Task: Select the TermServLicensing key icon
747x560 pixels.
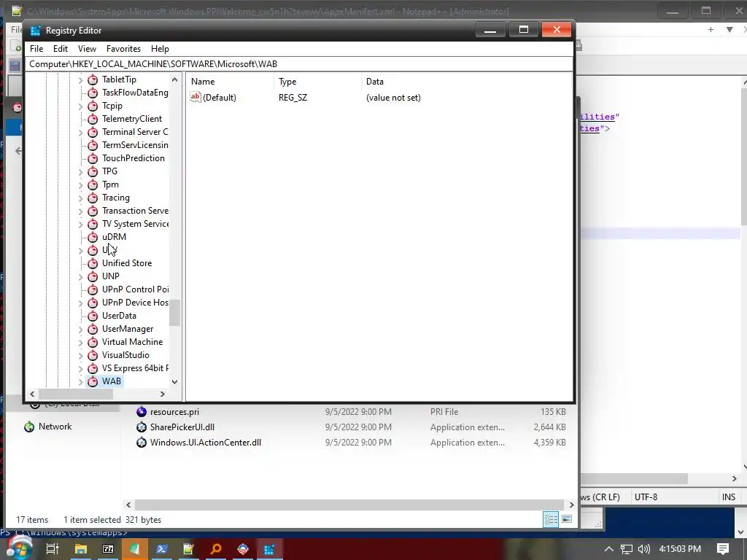Action: (x=93, y=145)
